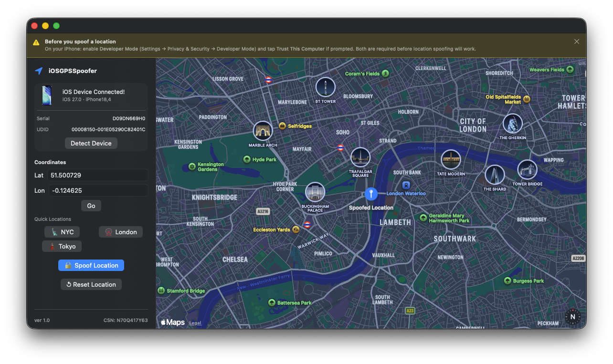
Task: Click the Coram's Fields park icon
Action: click(x=385, y=73)
